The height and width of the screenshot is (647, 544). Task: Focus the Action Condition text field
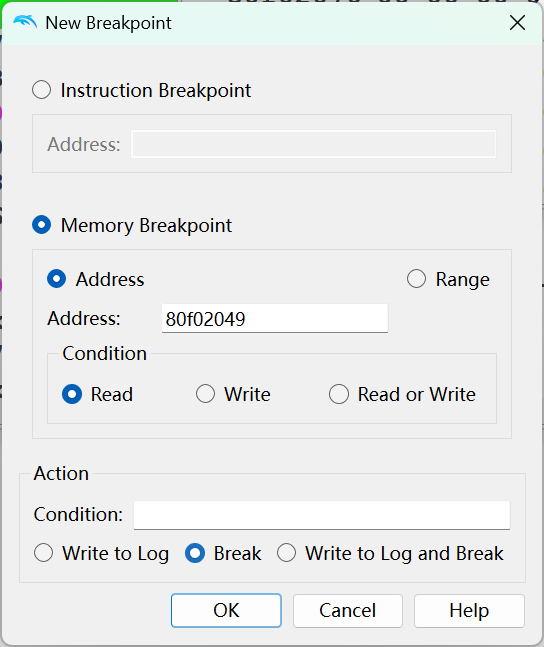(x=322, y=515)
